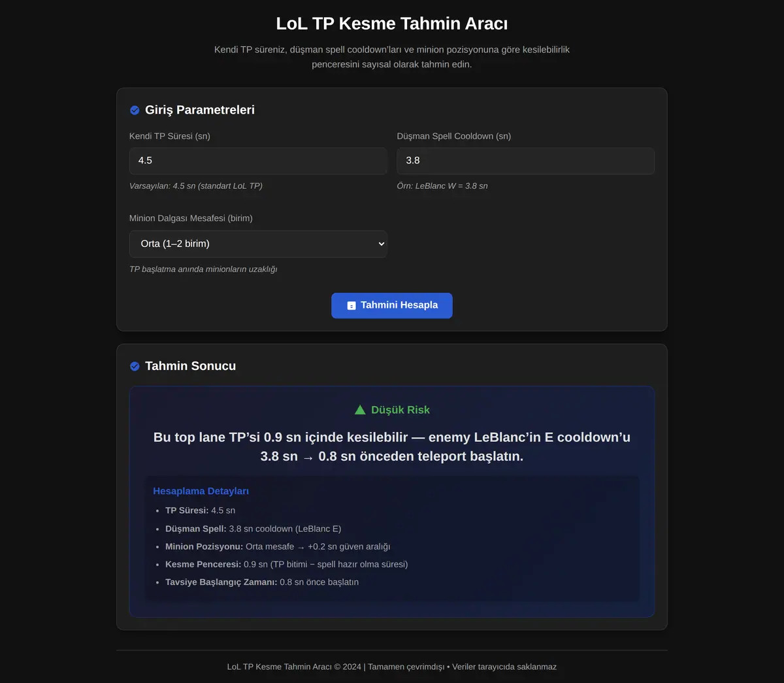Click the bold prediction sentence about top lane TP
This screenshot has height=683, width=784.
point(392,446)
